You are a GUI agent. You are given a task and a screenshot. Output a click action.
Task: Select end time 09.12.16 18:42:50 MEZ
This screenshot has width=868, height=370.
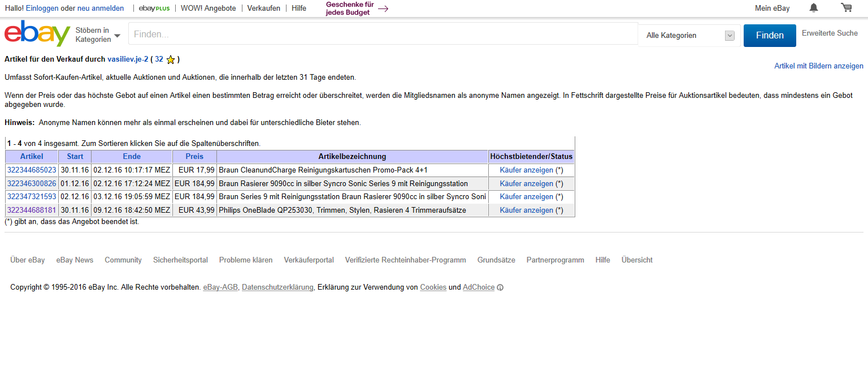tap(132, 210)
